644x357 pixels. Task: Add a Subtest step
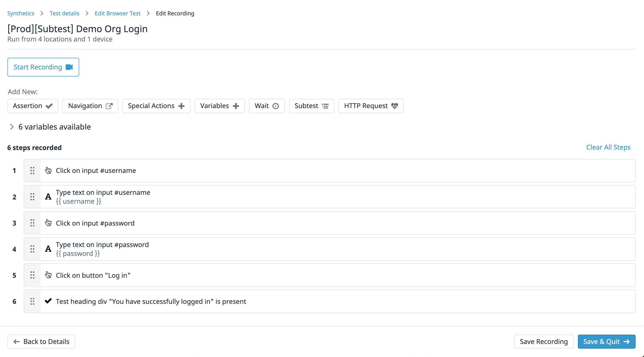tap(311, 106)
